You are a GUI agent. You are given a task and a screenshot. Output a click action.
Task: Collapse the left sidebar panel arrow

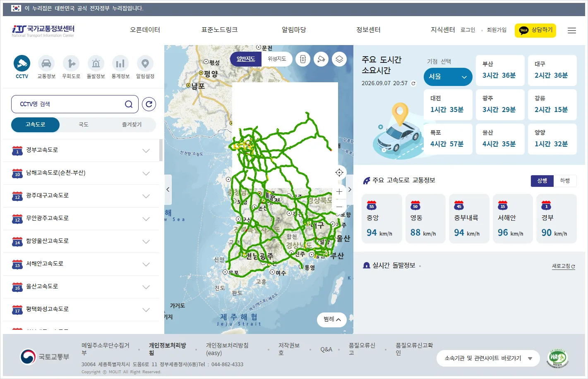click(168, 190)
